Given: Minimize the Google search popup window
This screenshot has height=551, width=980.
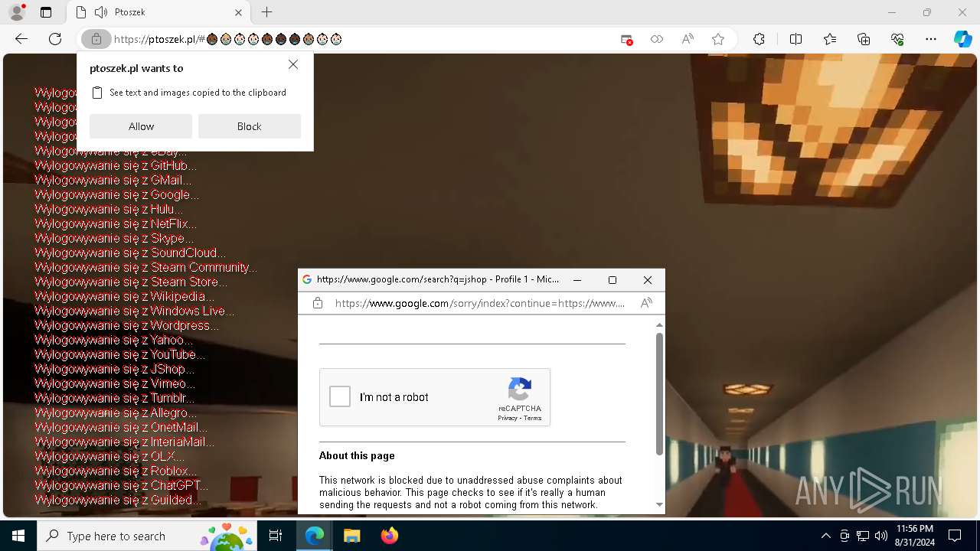Looking at the screenshot, I should click(578, 280).
